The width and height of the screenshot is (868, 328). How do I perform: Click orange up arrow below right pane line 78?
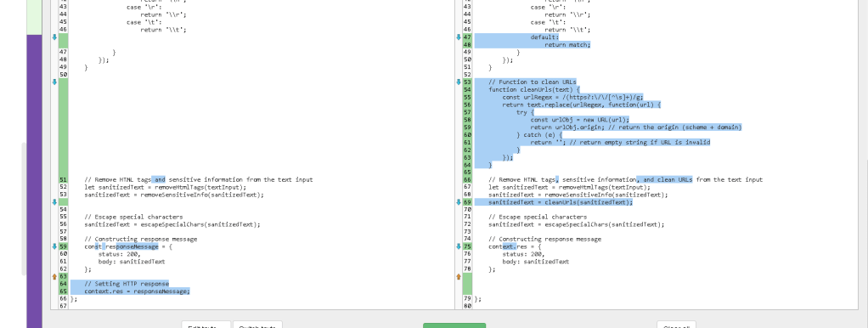[x=459, y=276]
